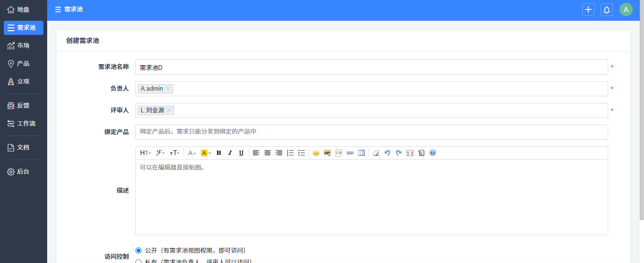Toggle underline formatting in editor
This screenshot has height=263, width=644.
coord(241,153)
